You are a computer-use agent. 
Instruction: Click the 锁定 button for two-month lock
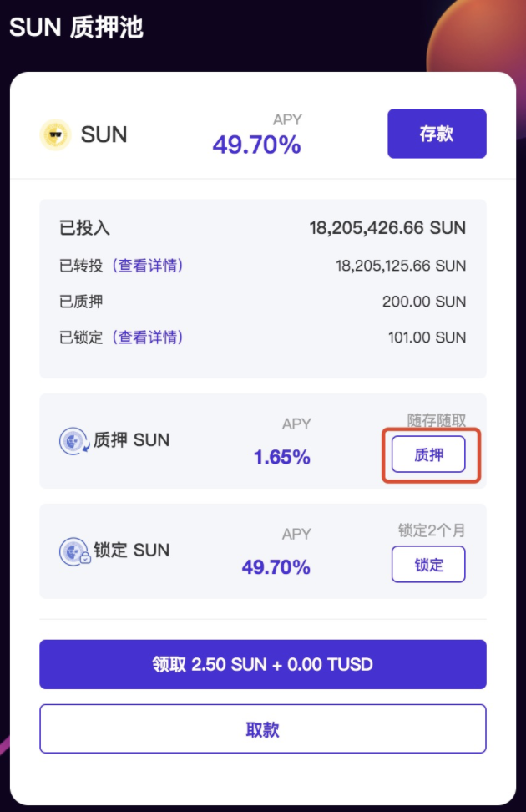428,564
